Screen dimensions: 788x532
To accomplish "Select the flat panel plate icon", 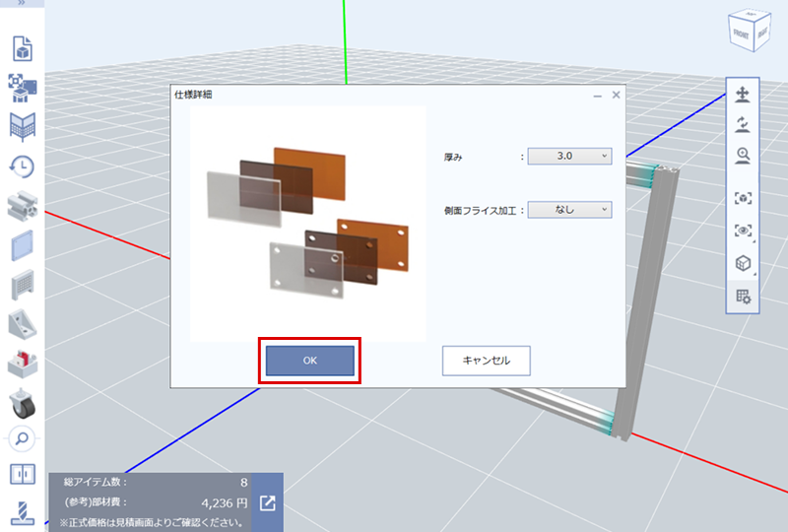I will (22, 244).
